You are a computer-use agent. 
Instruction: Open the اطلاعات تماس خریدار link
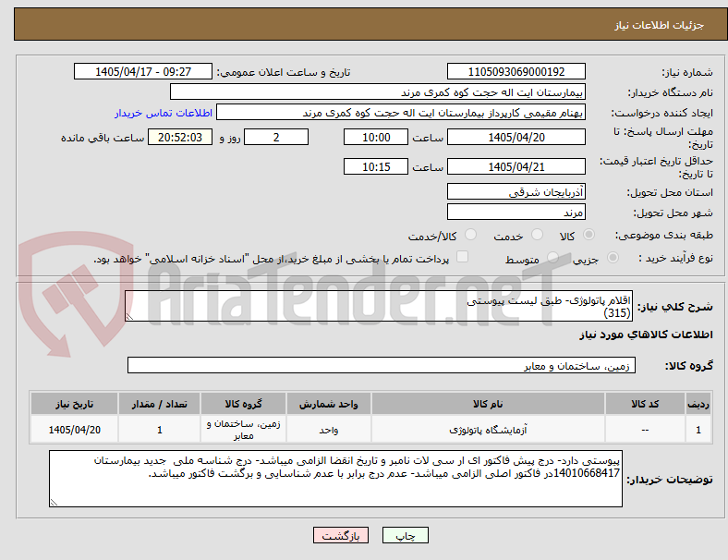pyautogui.click(x=164, y=113)
